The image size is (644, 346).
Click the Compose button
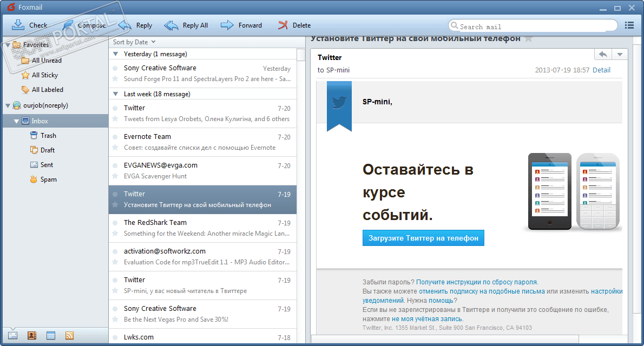[84, 25]
